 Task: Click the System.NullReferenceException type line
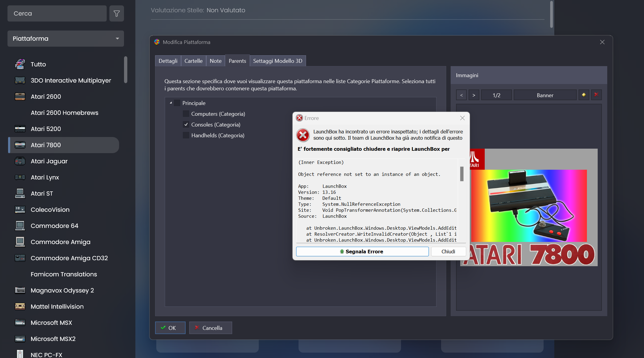(349, 204)
